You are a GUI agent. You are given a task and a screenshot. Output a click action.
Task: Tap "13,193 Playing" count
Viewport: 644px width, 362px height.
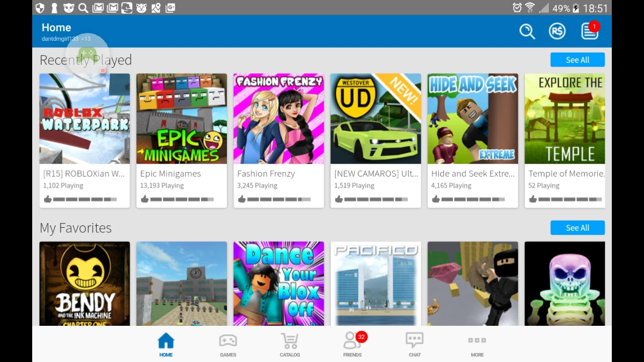(162, 186)
